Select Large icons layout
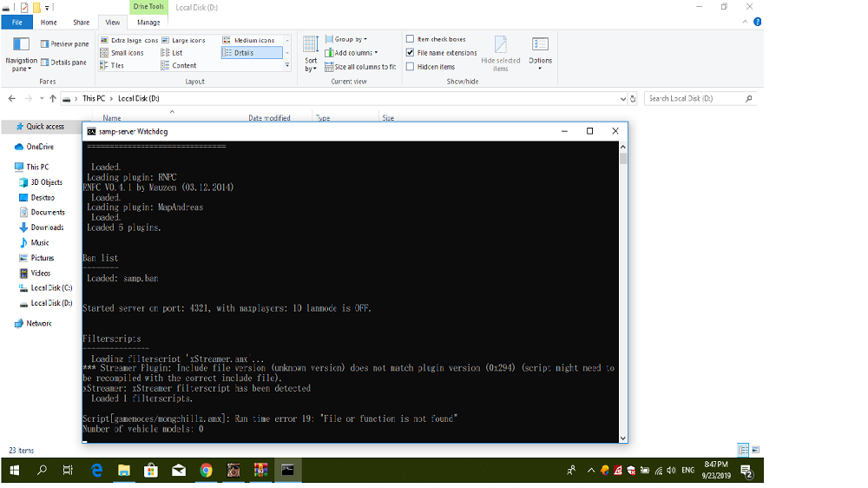 [183, 41]
